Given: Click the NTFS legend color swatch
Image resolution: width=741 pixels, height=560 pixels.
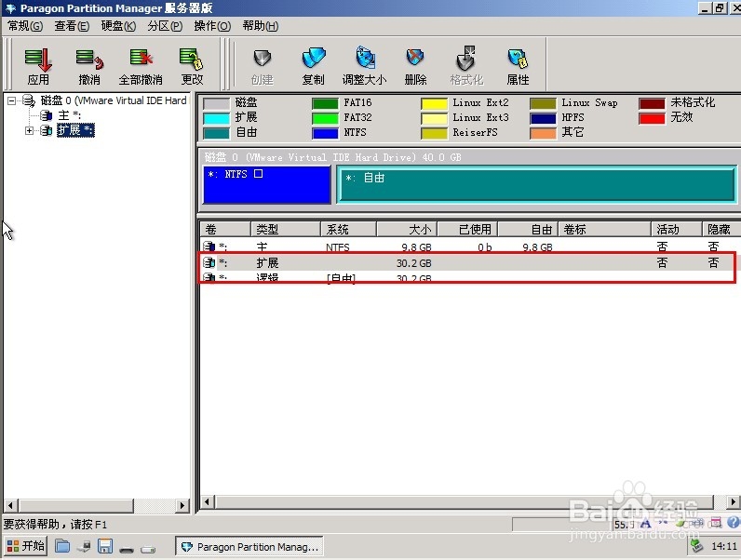Looking at the screenshot, I should (325, 133).
